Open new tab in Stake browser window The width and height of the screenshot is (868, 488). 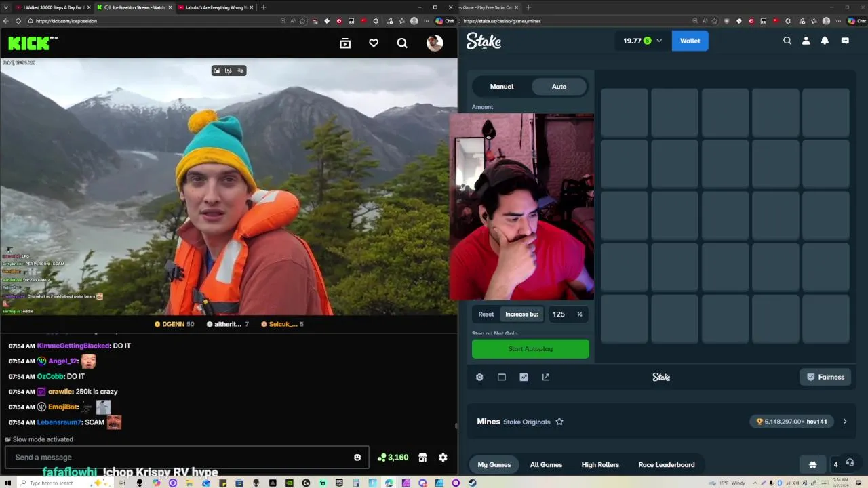(x=528, y=7)
